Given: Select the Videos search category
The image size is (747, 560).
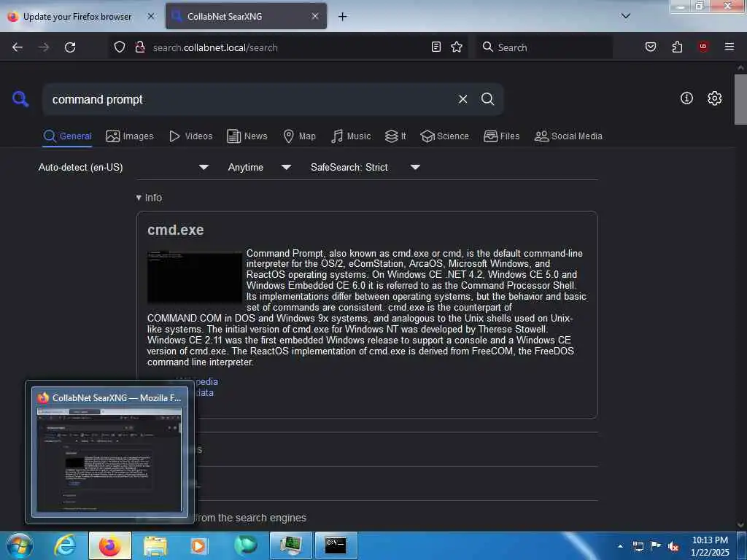Looking at the screenshot, I should coord(190,136).
